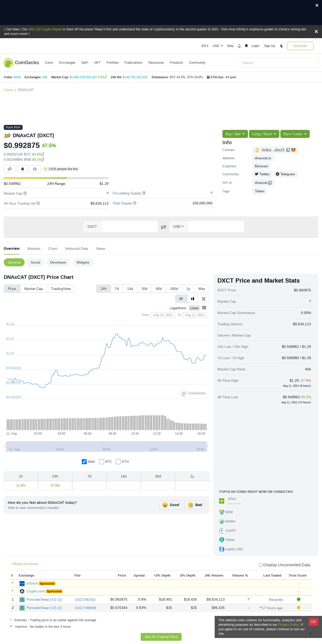Image resolution: width=322 pixels, height=644 pixels.
Task: Select the candlestick chart icon
Action: (193, 299)
